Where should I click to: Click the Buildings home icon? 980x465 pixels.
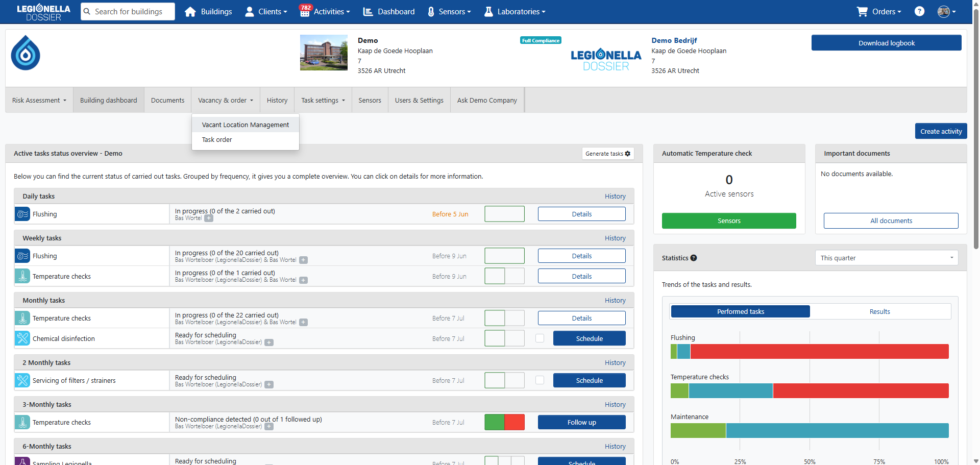(x=190, y=12)
